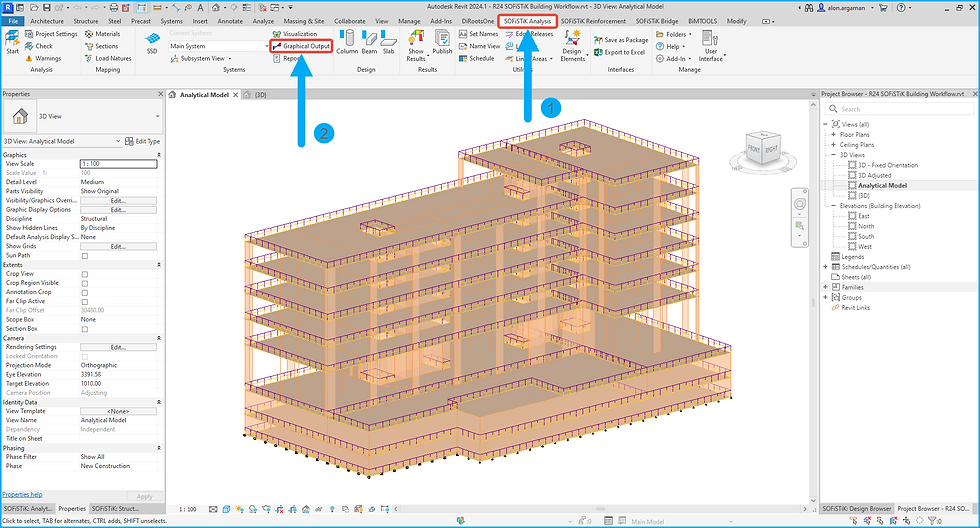Screen dimensions: 980x528
Task: Click the Apply button in Properties
Action: 144,496
